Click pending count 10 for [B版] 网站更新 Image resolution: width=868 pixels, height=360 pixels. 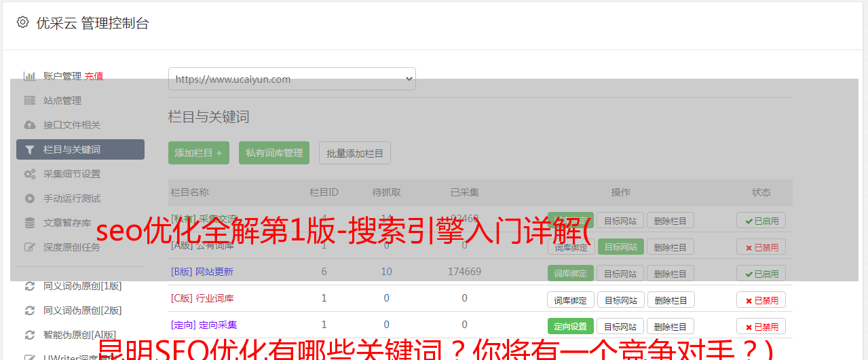pos(386,272)
